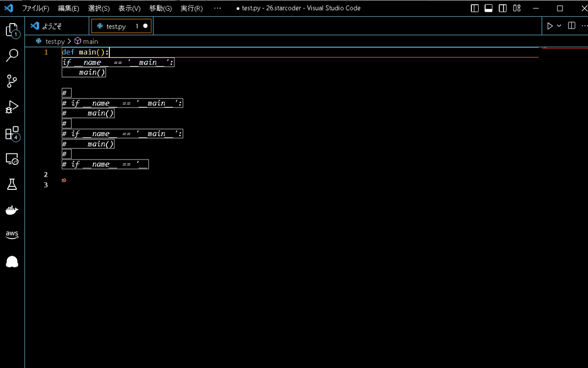Image resolution: width=588 pixels, height=368 pixels.
Task: Open the AWS Toolkit sidebar
Action: [x=12, y=235]
